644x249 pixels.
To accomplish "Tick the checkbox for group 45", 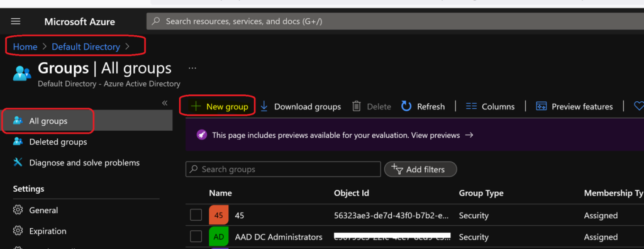I will pos(196,215).
